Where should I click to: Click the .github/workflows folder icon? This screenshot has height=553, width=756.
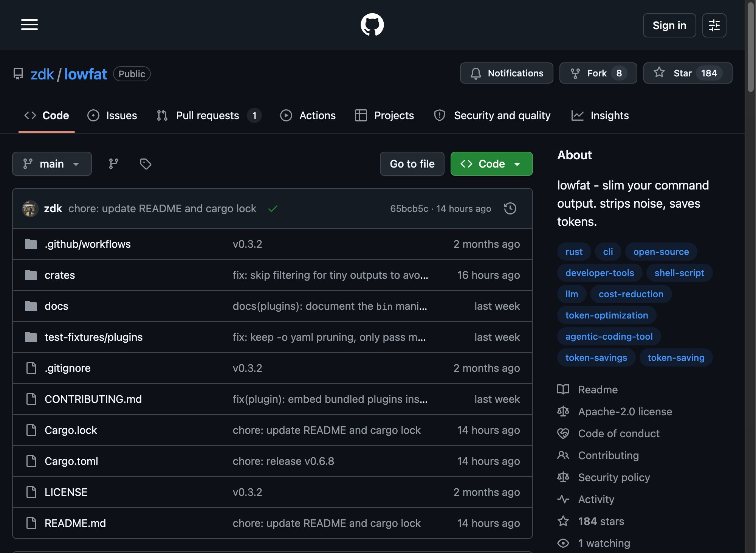[x=31, y=244]
